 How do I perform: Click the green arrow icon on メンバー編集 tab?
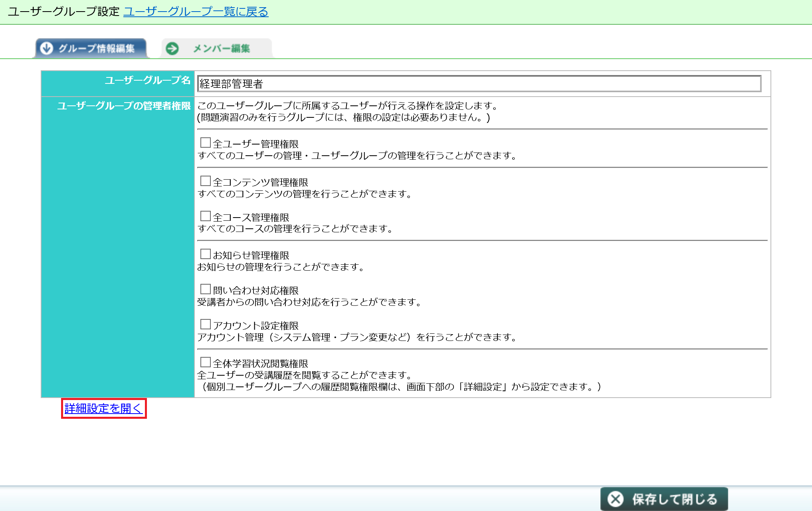172,49
